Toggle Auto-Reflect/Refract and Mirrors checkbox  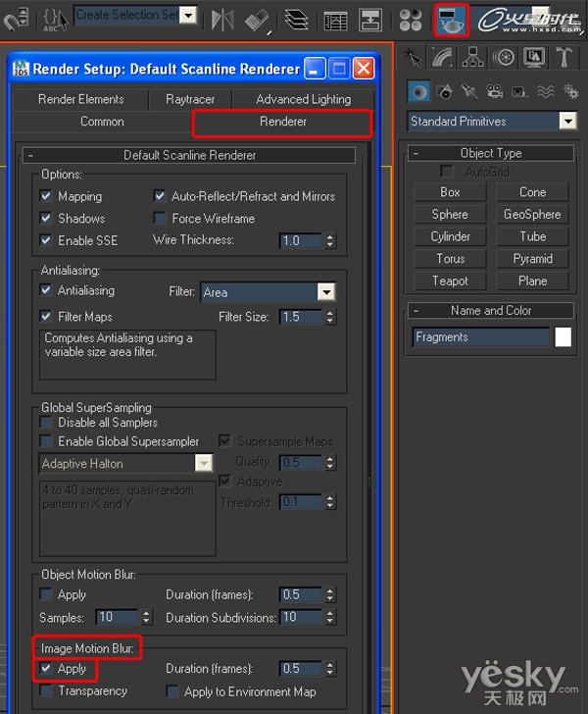click(160, 196)
